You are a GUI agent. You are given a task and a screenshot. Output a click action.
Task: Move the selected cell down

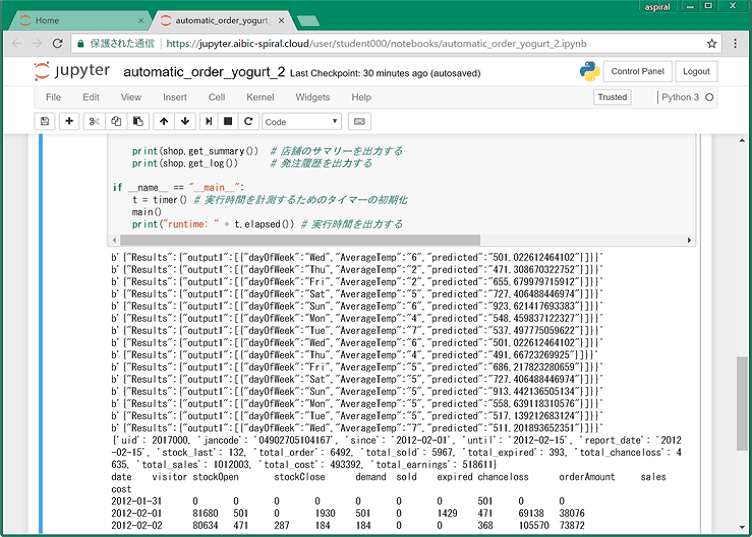click(x=185, y=121)
